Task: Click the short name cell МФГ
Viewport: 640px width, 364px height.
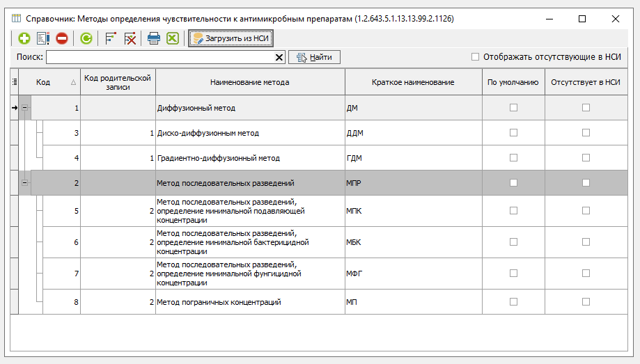Action: tap(414, 274)
